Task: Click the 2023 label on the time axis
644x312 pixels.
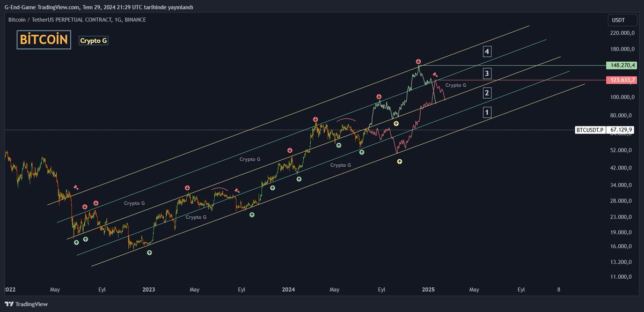Action: [149, 289]
